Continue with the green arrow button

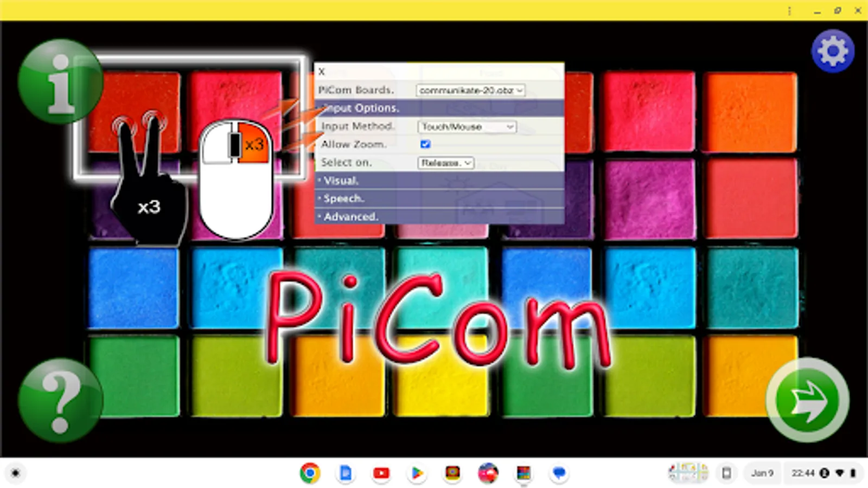(x=808, y=400)
